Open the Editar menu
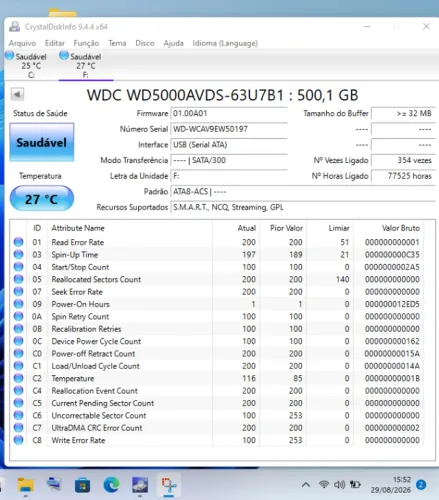439x500 pixels. pos(55,43)
